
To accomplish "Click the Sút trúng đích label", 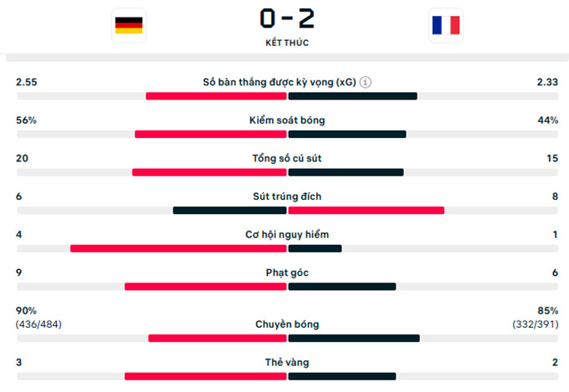I will tap(287, 196).
